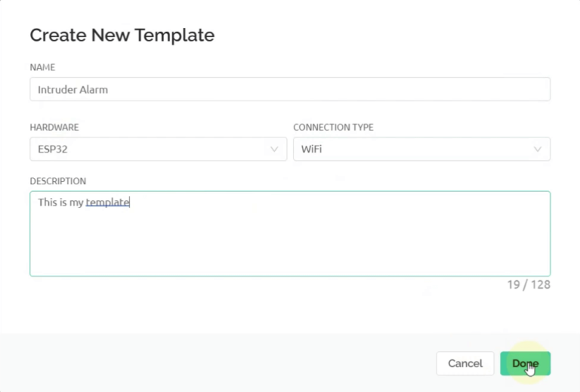
Task: Click the chevron arrow in Connection Type field
Action: (538, 150)
